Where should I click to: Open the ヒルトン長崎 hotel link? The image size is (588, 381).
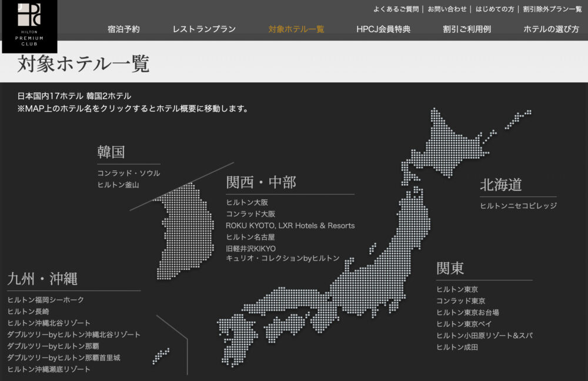pos(28,312)
